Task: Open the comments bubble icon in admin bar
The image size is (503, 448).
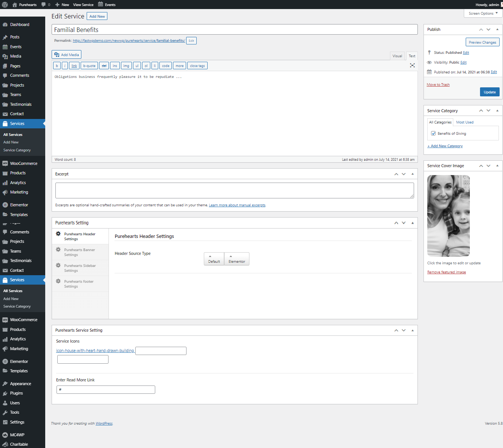Action: click(x=44, y=5)
